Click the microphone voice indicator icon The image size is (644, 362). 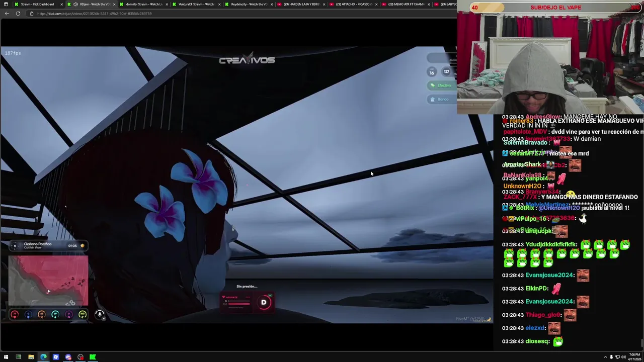(x=99, y=315)
